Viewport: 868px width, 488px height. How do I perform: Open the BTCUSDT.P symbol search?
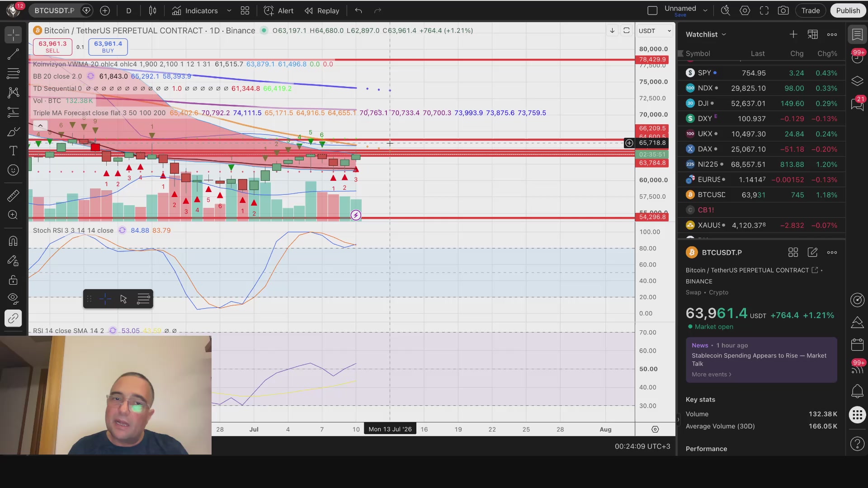(x=55, y=10)
